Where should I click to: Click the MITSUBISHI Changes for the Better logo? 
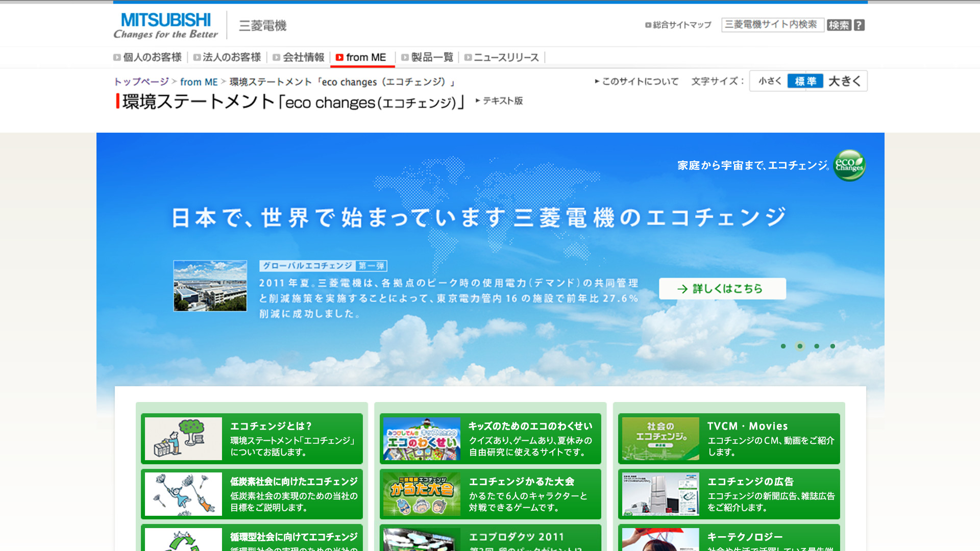[165, 26]
